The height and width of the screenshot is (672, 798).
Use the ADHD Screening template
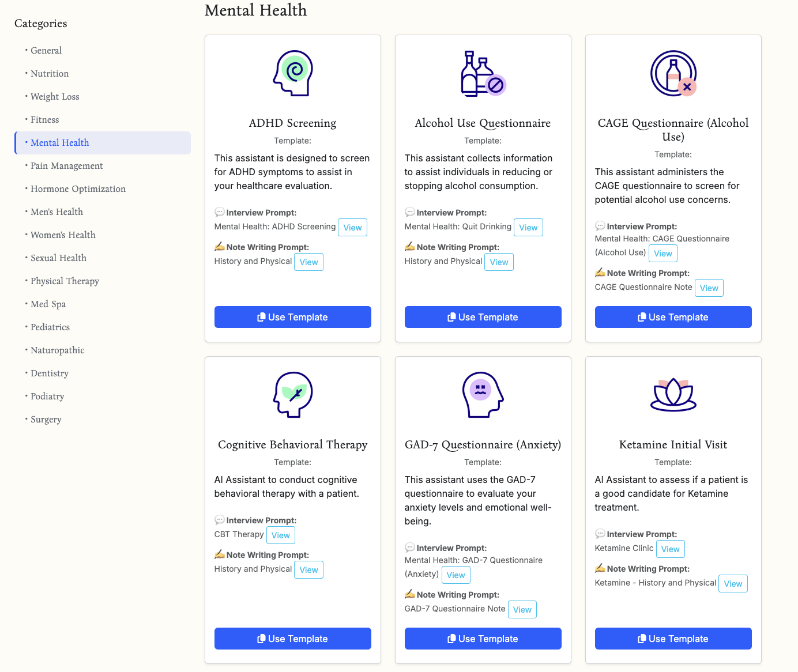[x=292, y=317]
